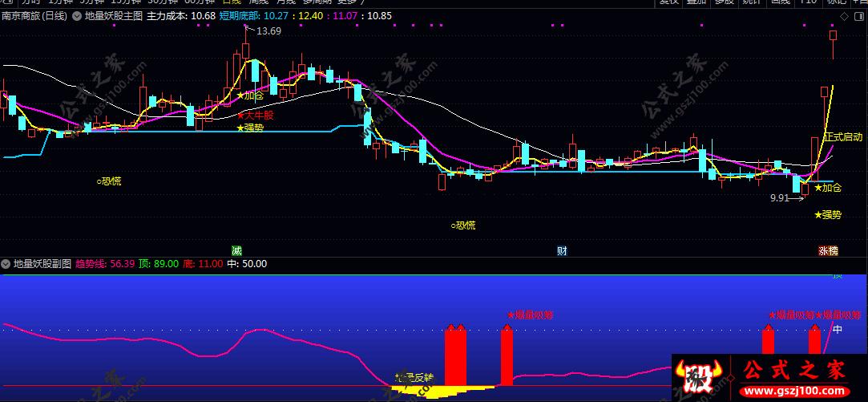Open the 更多 periods dropdown
The width and height of the screenshot is (868, 402).
[x=349, y=2]
